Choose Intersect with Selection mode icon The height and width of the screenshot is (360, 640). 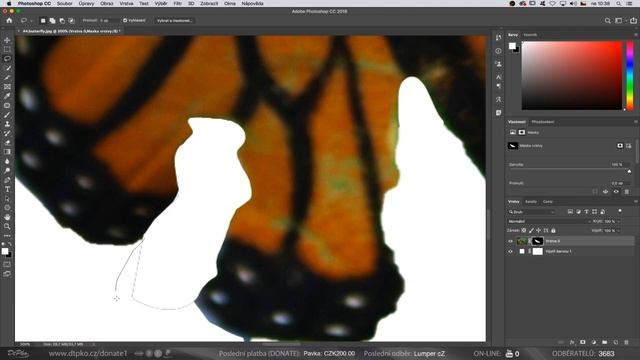[x=71, y=20]
